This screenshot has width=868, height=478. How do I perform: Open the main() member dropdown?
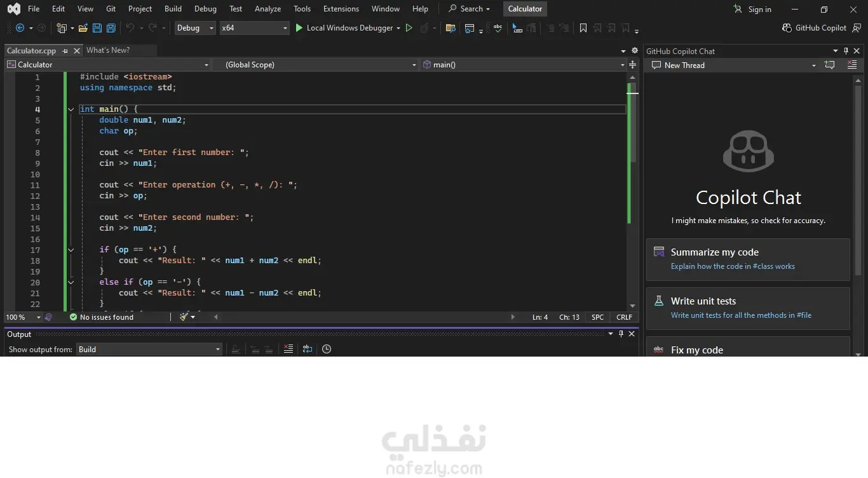tap(524, 65)
